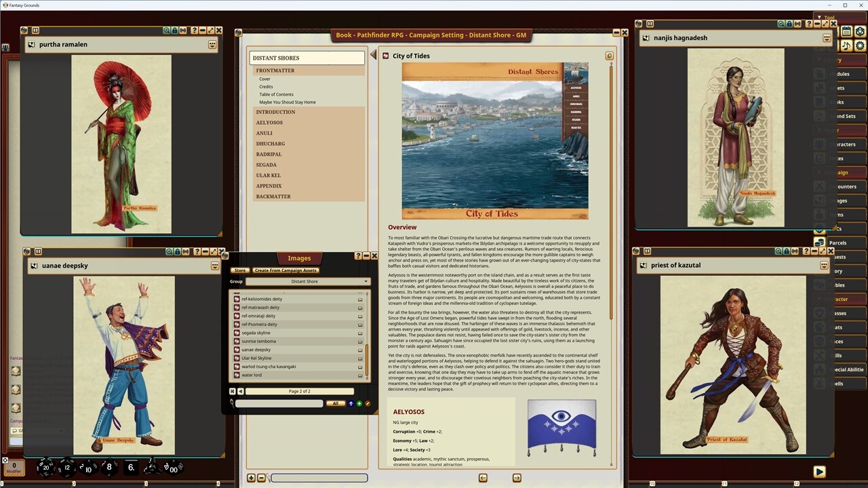
Task: Click Create From Campaign Assets
Action: tap(285, 270)
